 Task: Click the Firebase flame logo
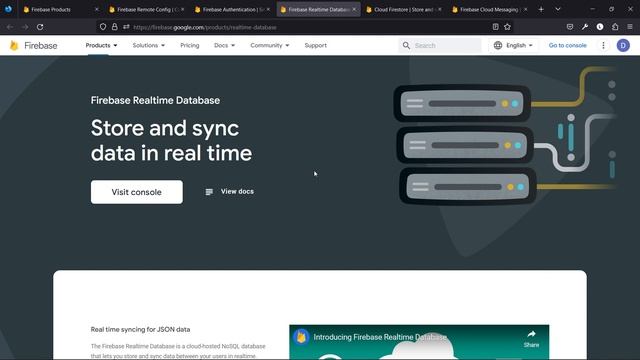[14, 45]
